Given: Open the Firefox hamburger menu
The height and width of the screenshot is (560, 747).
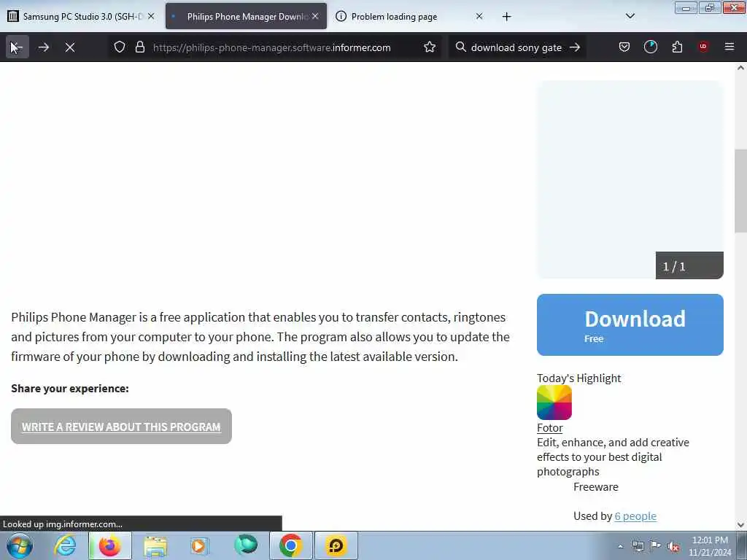Looking at the screenshot, I should tap(729, 47).
